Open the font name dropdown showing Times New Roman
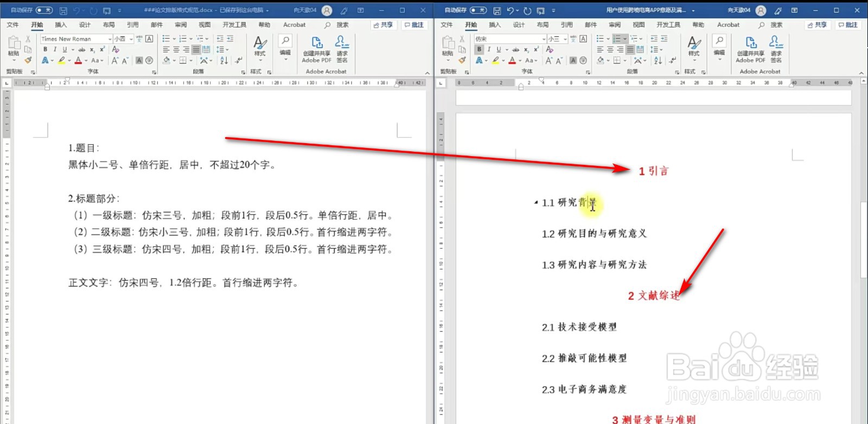Screen dimensions: 868x424 point(110,39)
